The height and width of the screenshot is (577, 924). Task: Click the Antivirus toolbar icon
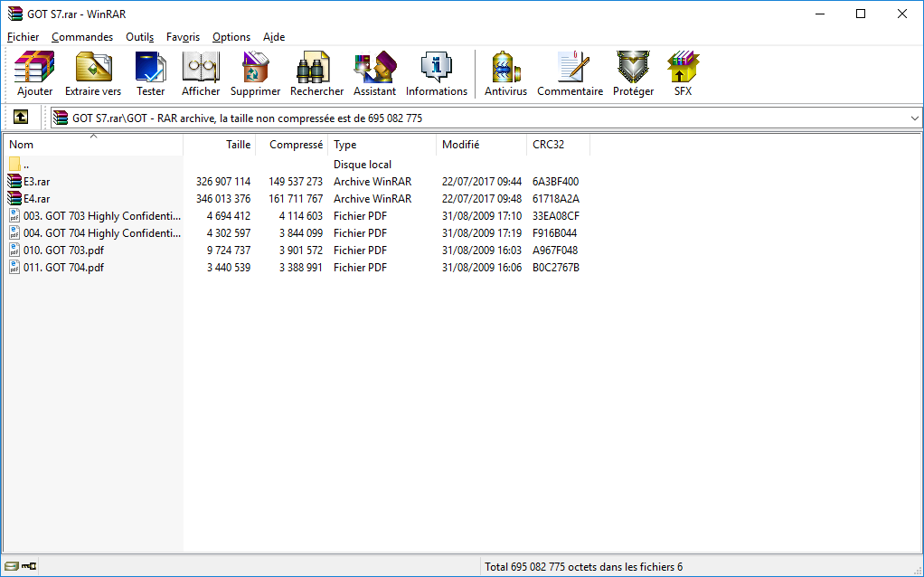pyautogui.click(x=505, y=67)
